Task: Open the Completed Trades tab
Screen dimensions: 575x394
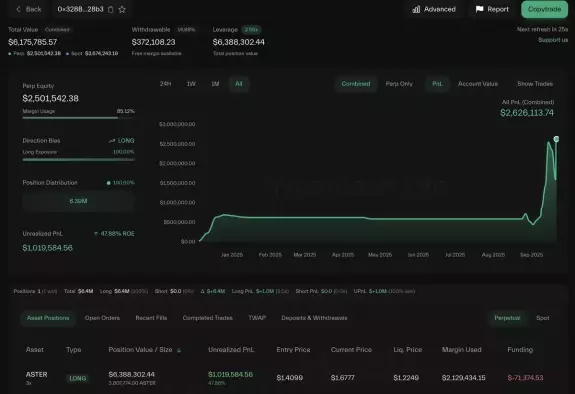Action: 208,318
